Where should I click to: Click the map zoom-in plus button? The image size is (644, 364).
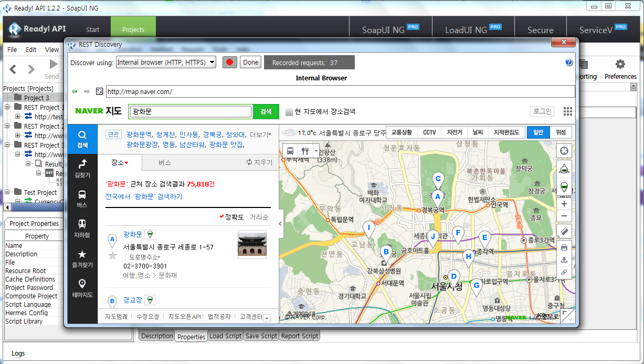tap(564, 204)
